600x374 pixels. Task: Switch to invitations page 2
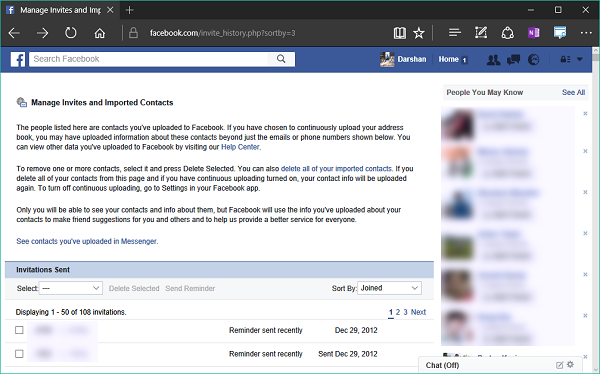398,312
